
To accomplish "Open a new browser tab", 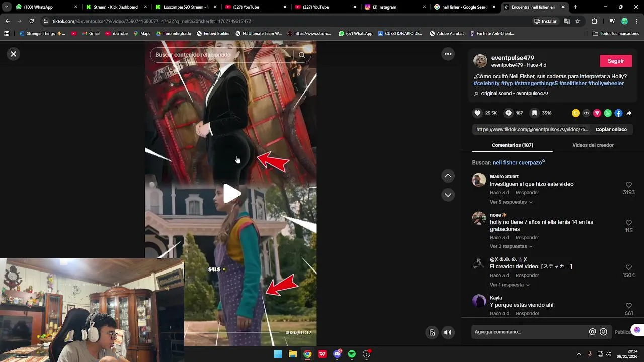I will [x=575, y=7].
